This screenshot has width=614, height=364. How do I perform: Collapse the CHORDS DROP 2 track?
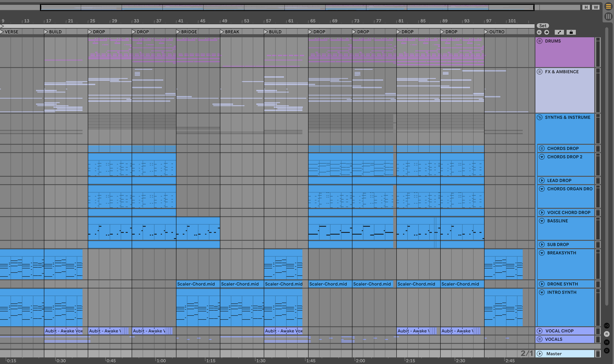(542, 157)
